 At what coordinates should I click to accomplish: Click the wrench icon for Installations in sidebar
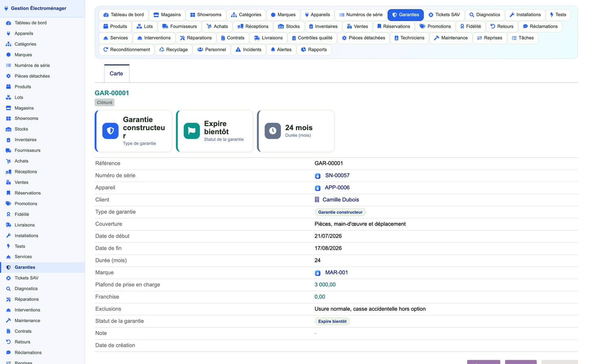tap(8, 236)
